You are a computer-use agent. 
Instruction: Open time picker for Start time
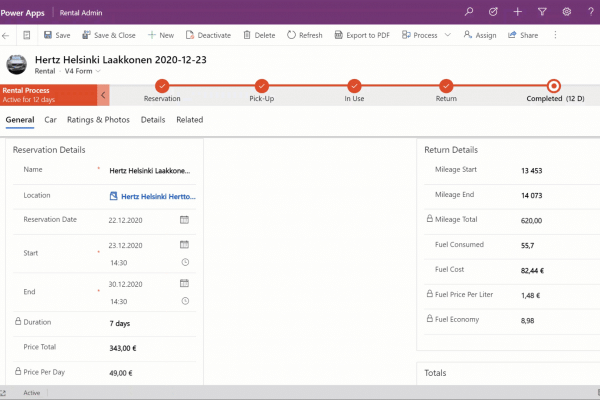coord(185,262)
